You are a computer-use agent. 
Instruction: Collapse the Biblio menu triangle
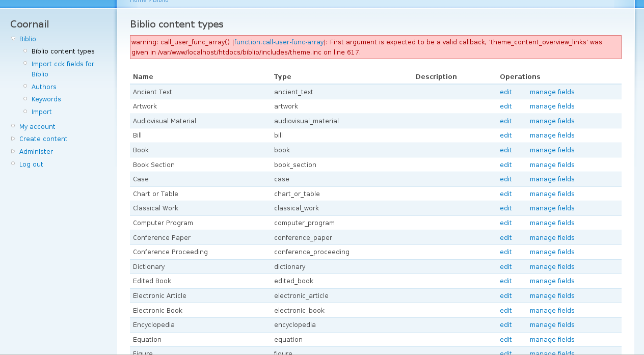(13, 39)
